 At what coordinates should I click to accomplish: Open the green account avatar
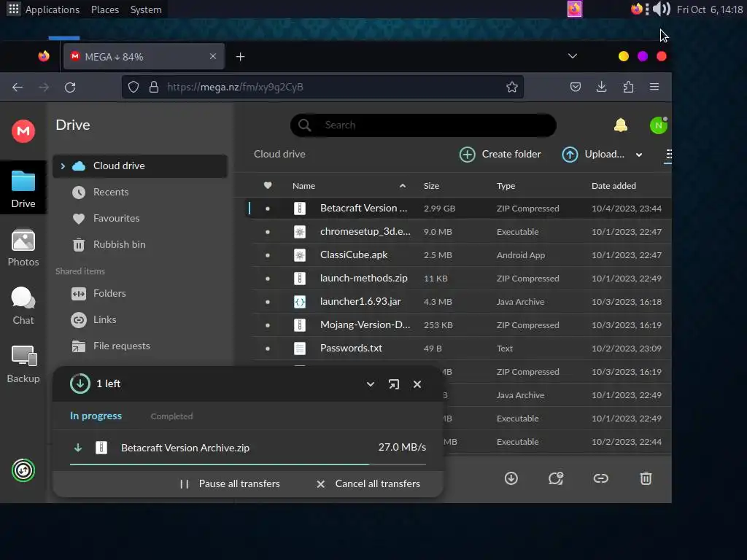[659, 125]
